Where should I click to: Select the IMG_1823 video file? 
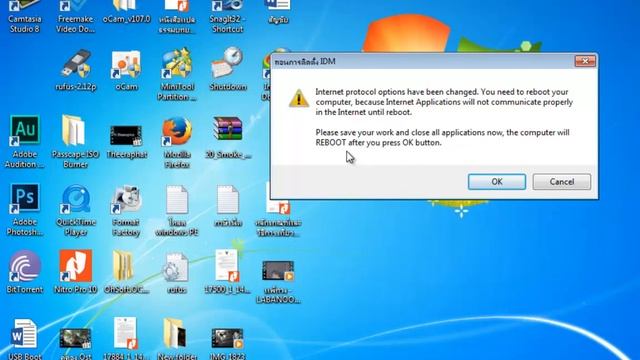227,343
